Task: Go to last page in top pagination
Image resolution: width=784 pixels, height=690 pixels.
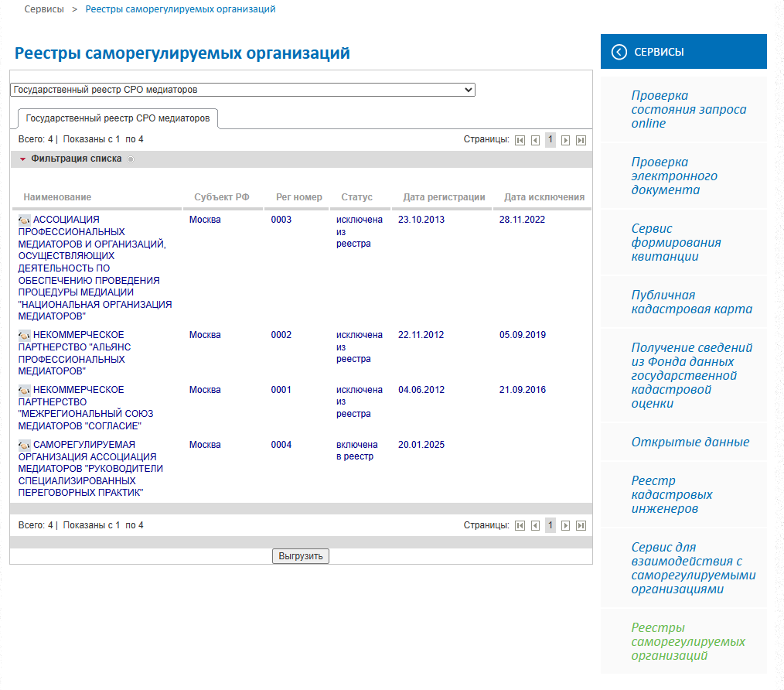Action: coord(581,140)
